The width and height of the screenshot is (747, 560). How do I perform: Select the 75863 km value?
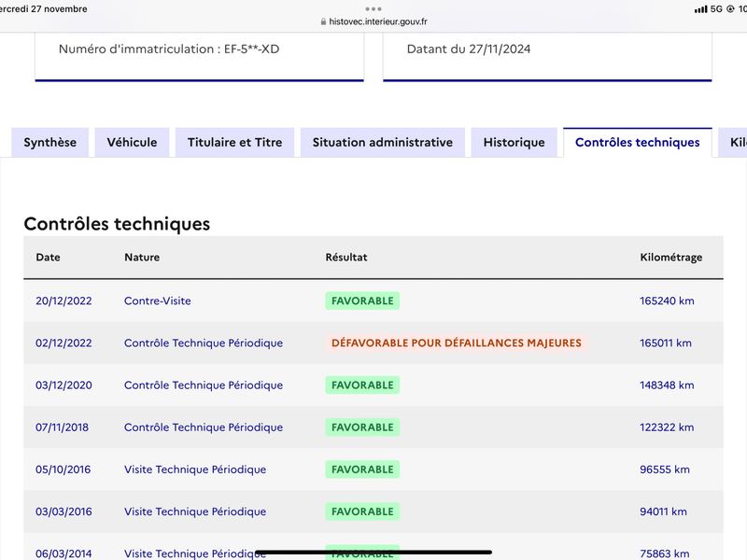(x=665, y=553)
